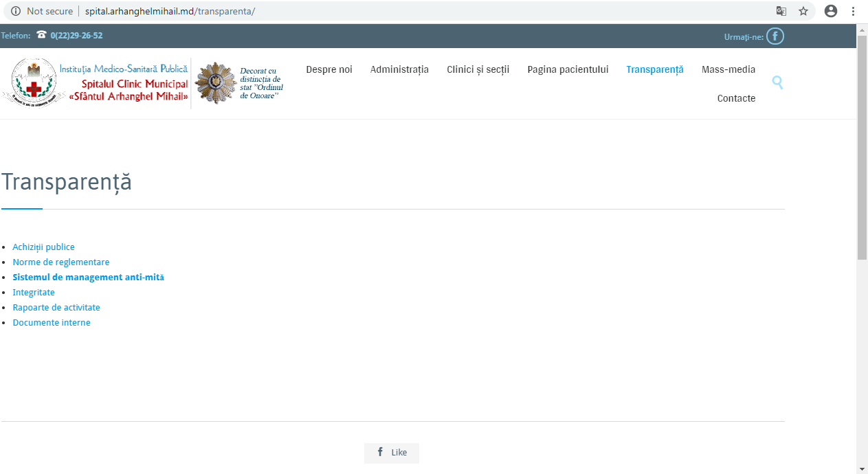Bookmark this page with star icon
This screenshot has width=868, height=474.
point(803,11)
